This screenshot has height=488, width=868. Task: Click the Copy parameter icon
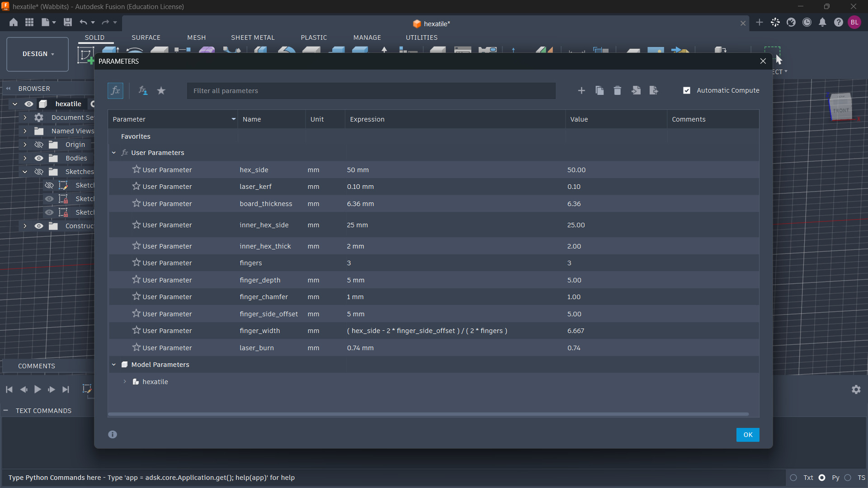pyautogui.click(x=599, y=91)
